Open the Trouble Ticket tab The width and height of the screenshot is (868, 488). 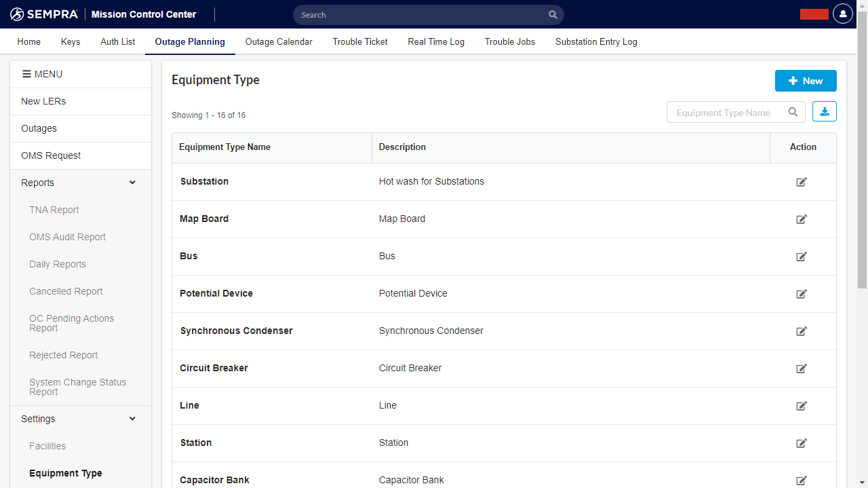pos(359,41)
